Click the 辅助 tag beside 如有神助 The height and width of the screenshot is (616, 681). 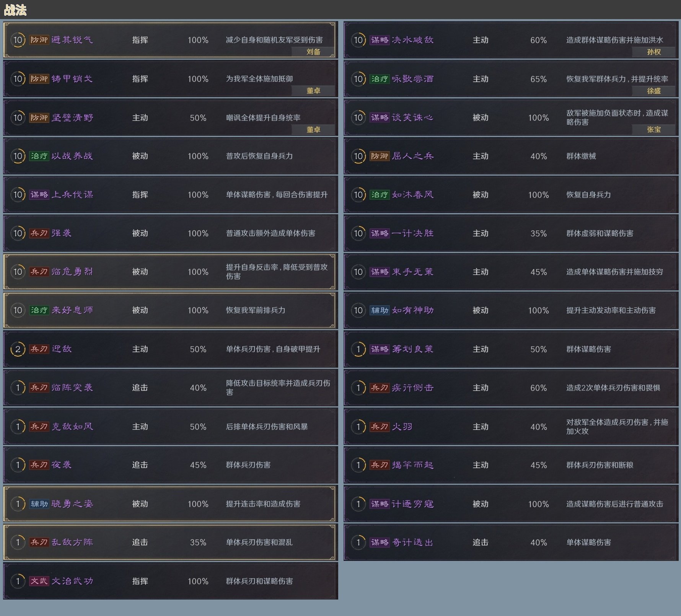coord(380,310)
